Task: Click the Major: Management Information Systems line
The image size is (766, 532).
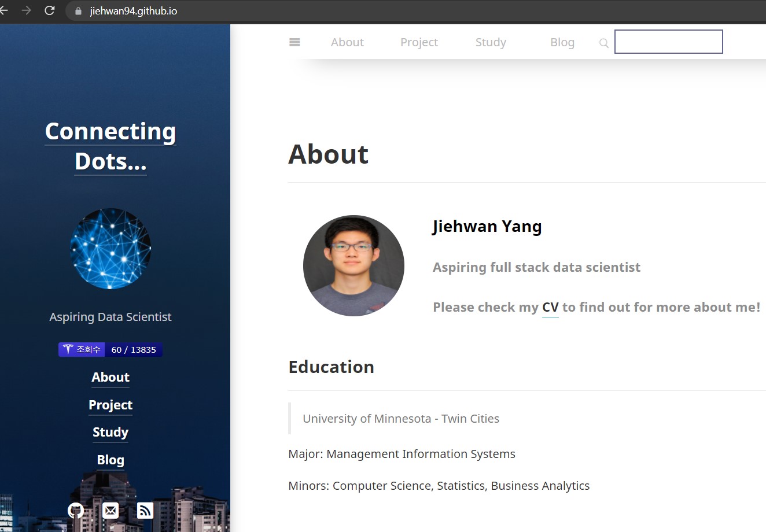Action: [x=402, y=454]
